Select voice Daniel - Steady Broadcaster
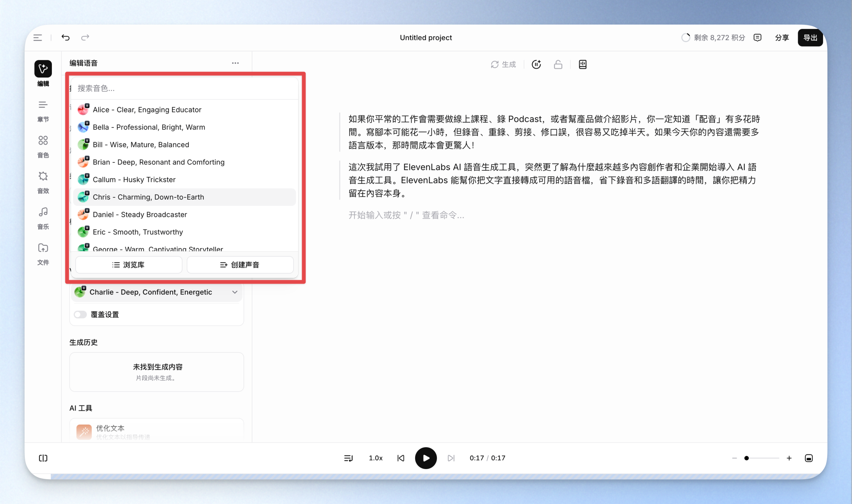The width and height of the screenshot is (852, 504). point(184,215)
